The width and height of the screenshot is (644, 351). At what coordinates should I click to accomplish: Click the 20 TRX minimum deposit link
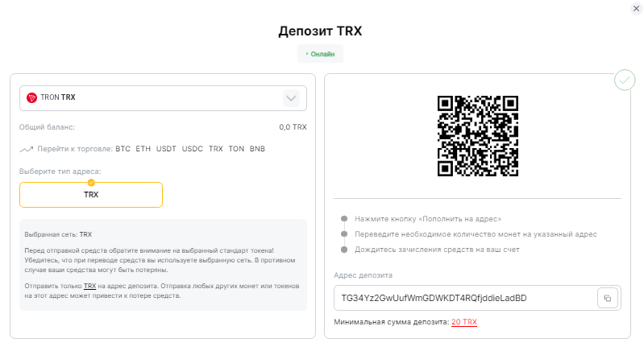point(464,322)
